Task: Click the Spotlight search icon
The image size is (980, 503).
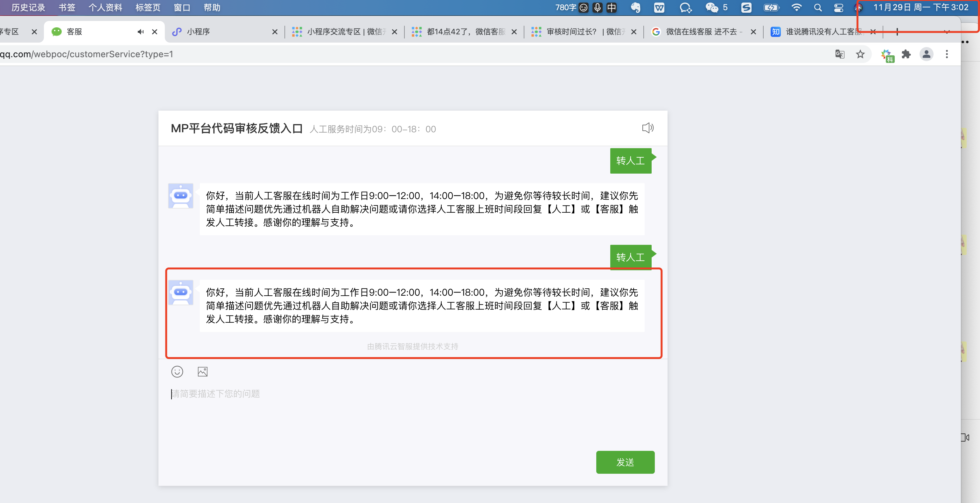Action: click(x=817, y=8)
